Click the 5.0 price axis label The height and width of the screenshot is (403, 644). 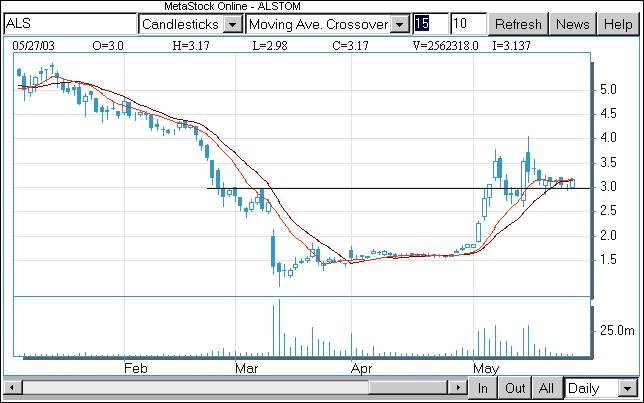pyautogui.click(x=608, y=90)
